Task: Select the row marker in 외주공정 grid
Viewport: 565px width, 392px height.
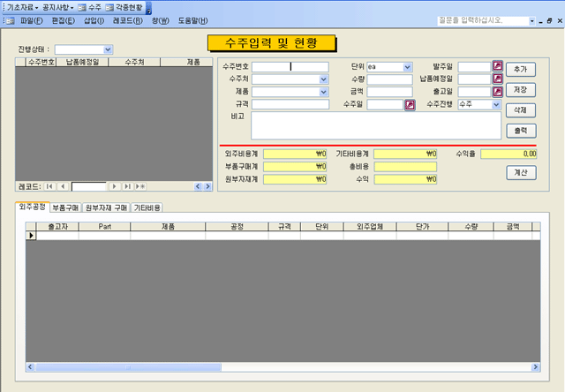Action: coord(31,235)
